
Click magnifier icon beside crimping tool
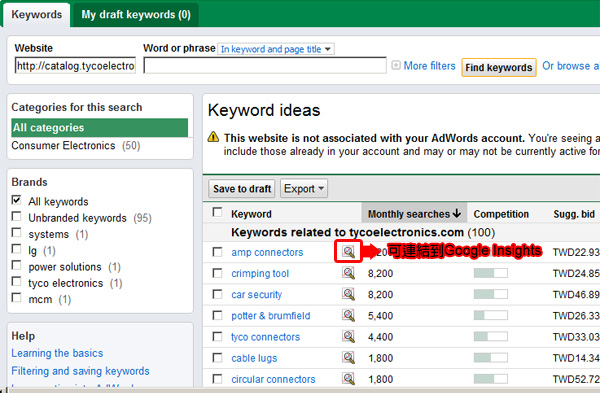(x=348, y=273)
